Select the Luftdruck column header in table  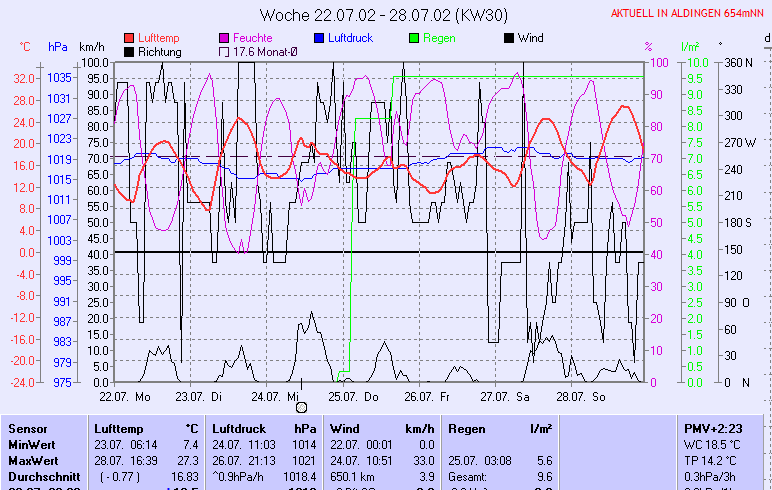[239, 428]
